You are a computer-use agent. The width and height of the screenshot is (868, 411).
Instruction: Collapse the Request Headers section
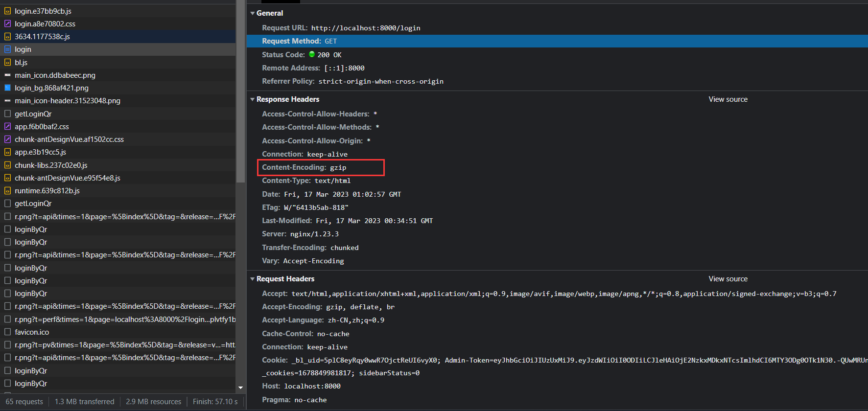253,279
